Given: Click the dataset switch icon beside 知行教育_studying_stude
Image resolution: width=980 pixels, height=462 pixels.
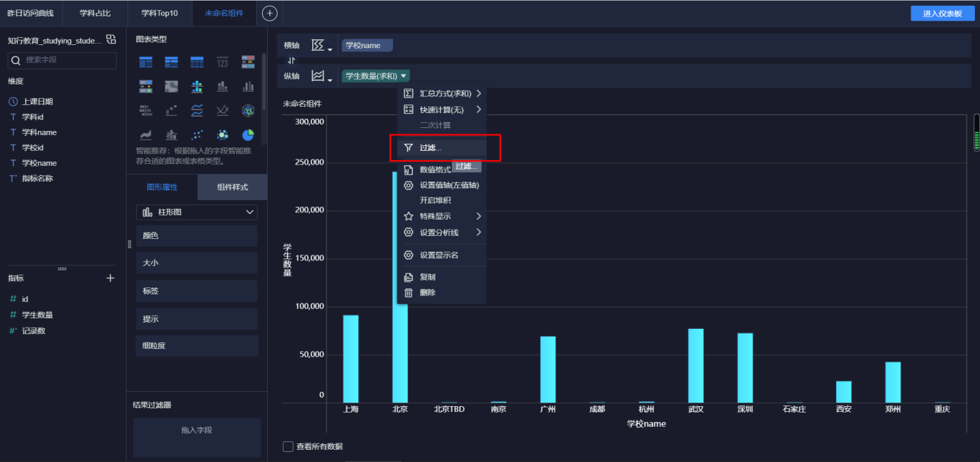Looking at the screenshot, I should (x=110, y=39).
